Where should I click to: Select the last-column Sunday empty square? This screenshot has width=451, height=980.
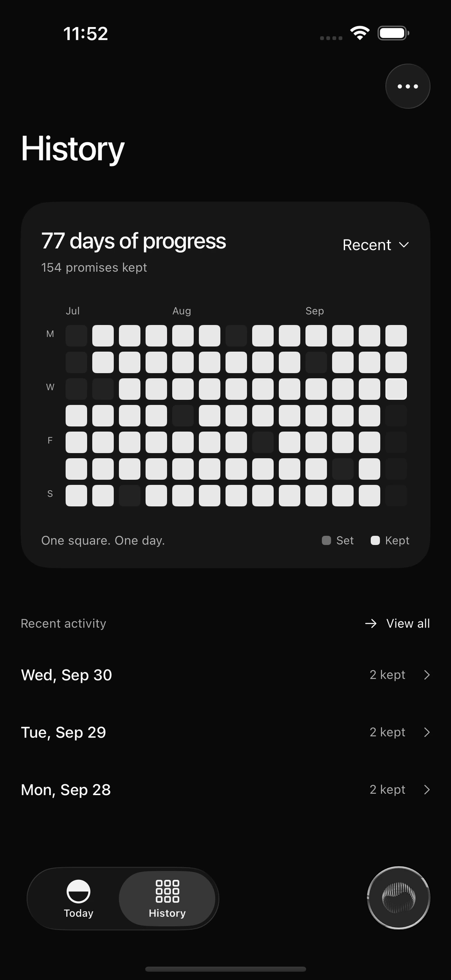pyautogui.click(x=396, y=495)
